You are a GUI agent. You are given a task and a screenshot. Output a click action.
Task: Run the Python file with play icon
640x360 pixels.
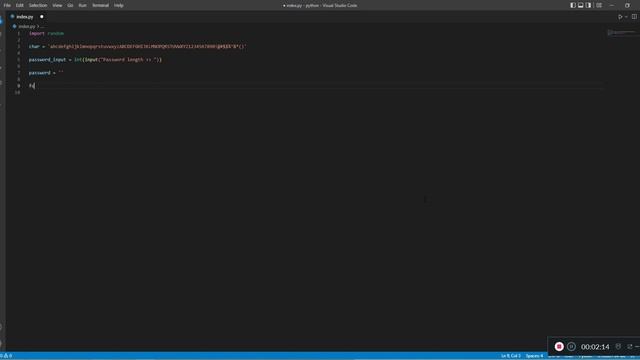pos(620,17)
